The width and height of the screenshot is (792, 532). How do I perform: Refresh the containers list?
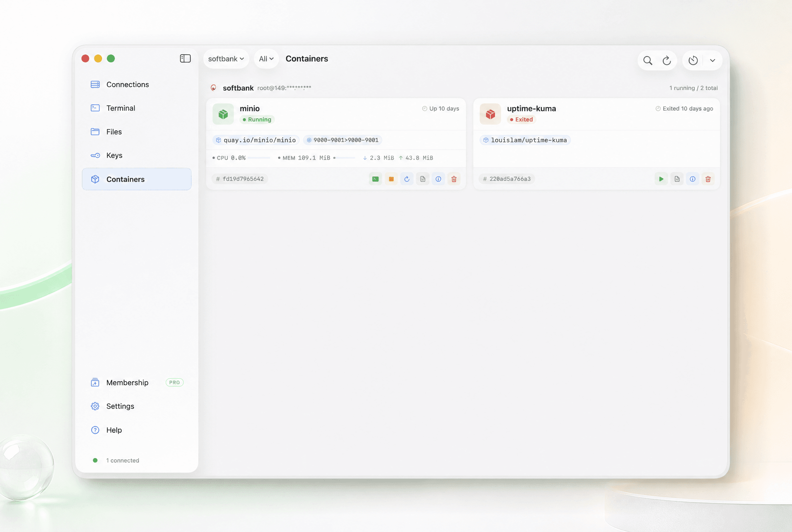point(667,60)
